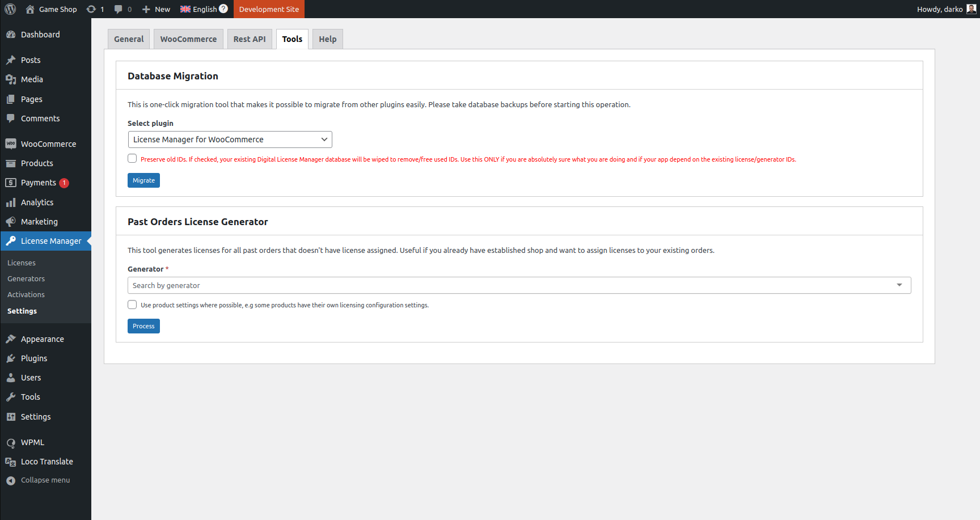The height and width of the screenshot is (520, 980).
Task: Select the Tools settings tab
Action: tap(292, 39)
